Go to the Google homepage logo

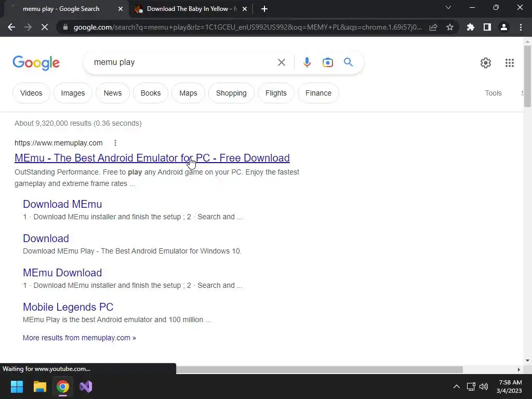tap(36, 63)
